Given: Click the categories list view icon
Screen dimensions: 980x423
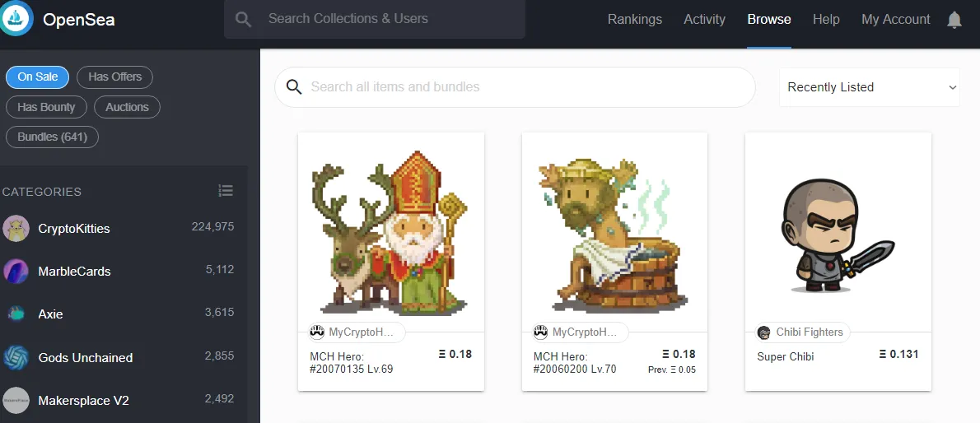Looking at the screenshot, I should coord(226,191).
